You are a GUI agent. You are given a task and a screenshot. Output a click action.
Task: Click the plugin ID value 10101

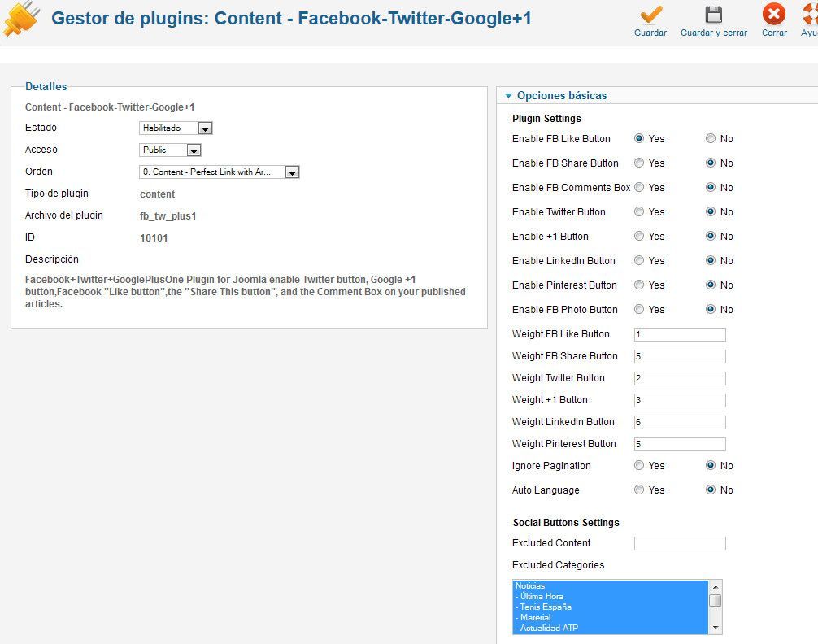tap(154, 238)
